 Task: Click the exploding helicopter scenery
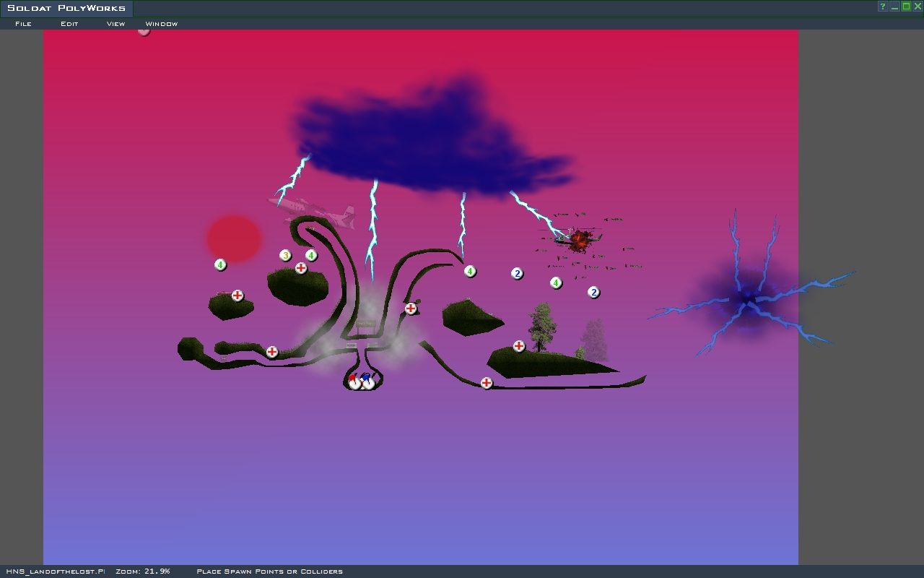pyautogui.click(x=577, y=241)
